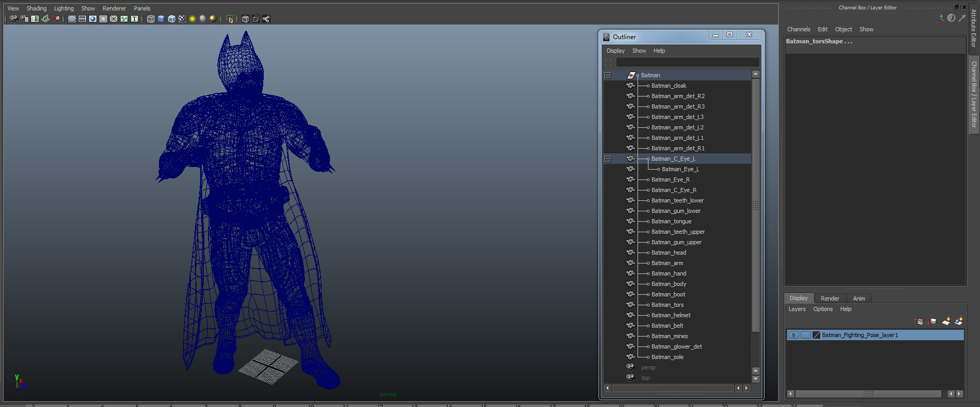Toggle the Safe Title 'T' icon
This screenshot has height=407, width=980.
134,19
